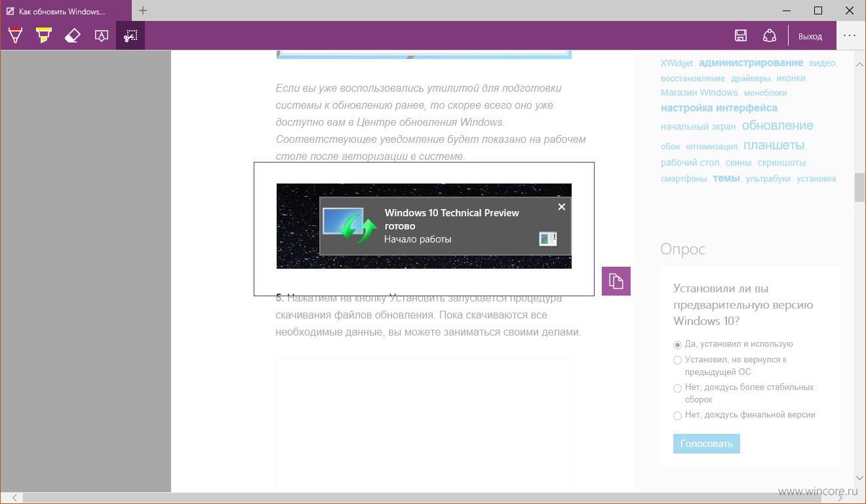Activate the Clip tool

pos(130,35)
